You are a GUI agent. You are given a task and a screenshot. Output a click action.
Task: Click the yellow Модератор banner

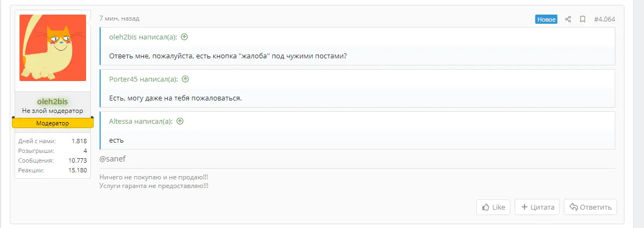point(52,123)
